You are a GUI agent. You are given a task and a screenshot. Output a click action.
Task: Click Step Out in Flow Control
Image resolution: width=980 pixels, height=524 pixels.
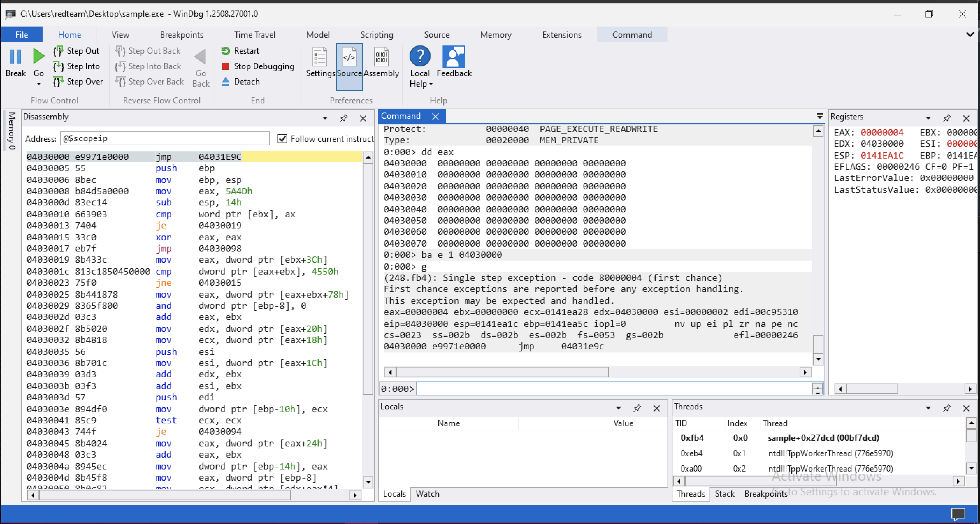point(77,51)
